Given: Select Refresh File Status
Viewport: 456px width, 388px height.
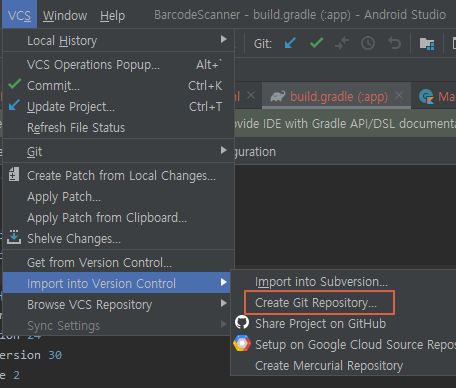Looking at the screenshot, I should 118,128.
